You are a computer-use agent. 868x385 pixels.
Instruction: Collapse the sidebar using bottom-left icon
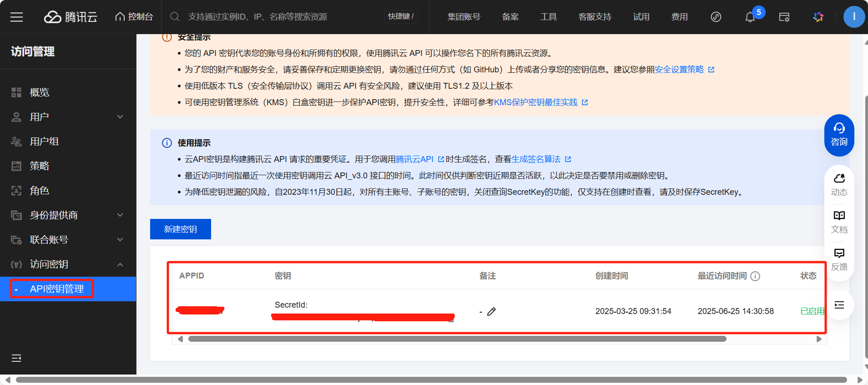[16, 358]
